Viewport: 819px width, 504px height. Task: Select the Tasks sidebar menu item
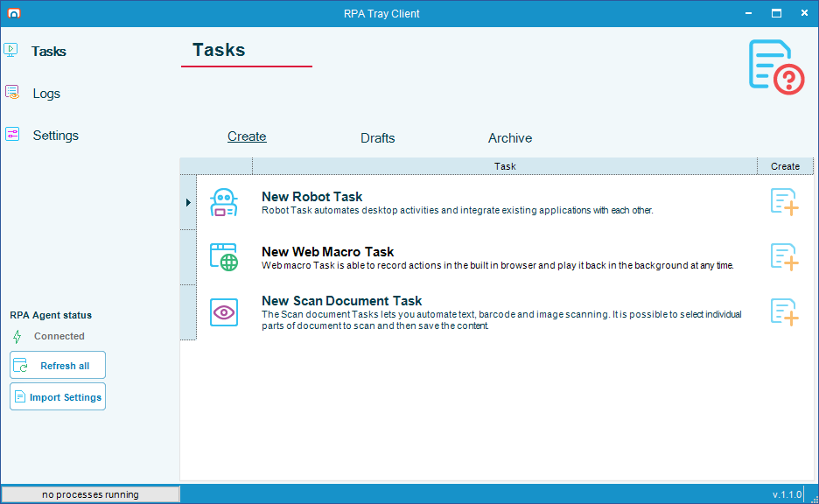pyautogui.click(x=49, y=51)
